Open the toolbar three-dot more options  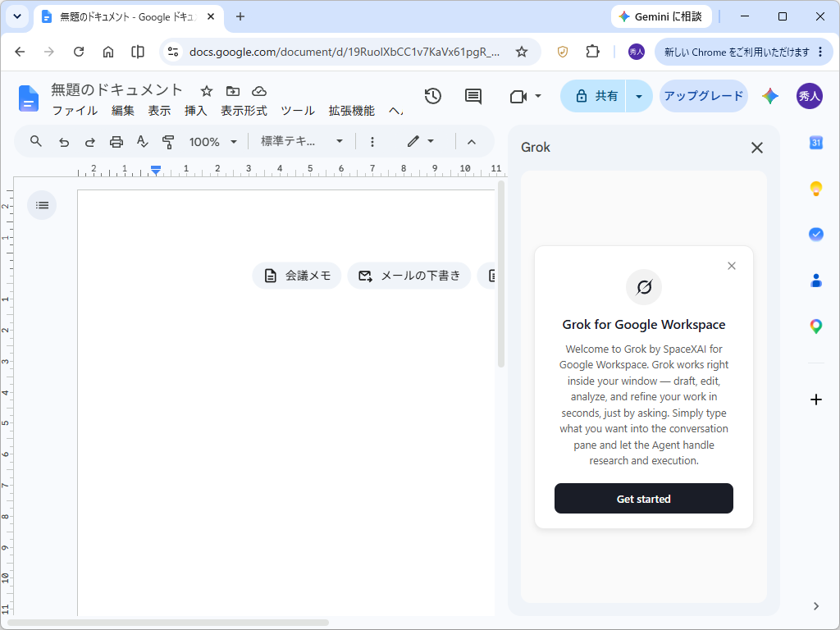(372, 142)
